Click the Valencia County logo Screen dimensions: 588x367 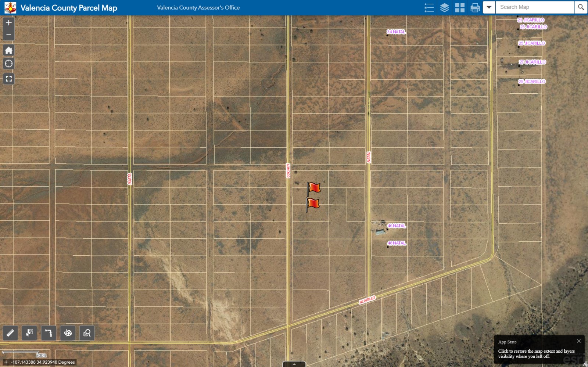pos(10,8)
